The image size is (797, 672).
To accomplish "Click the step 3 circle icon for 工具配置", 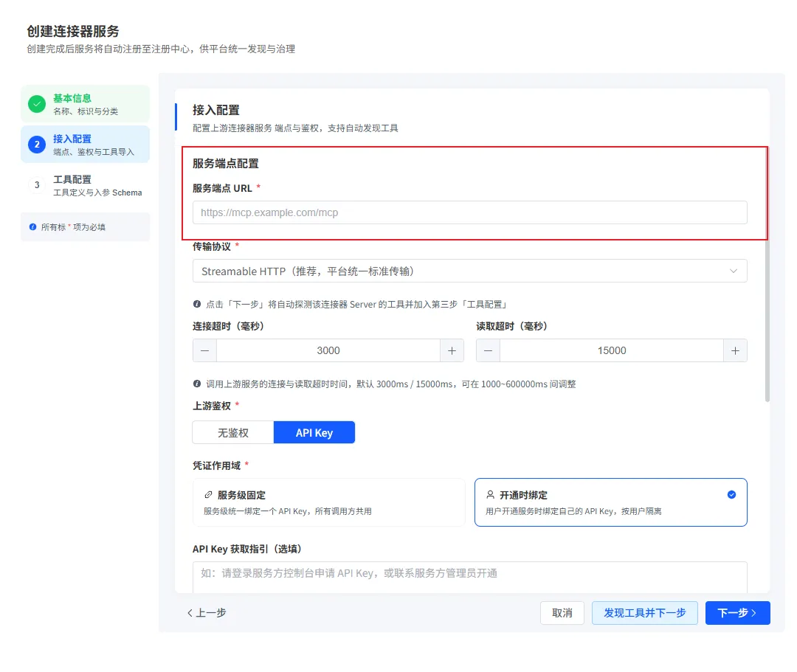I will point(37,185).
